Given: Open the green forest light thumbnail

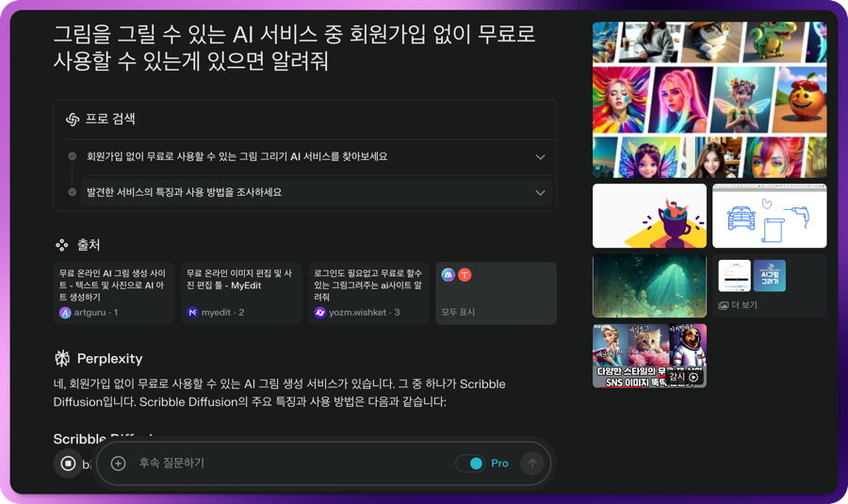Looking at the screenshot, I should point(649,286).
